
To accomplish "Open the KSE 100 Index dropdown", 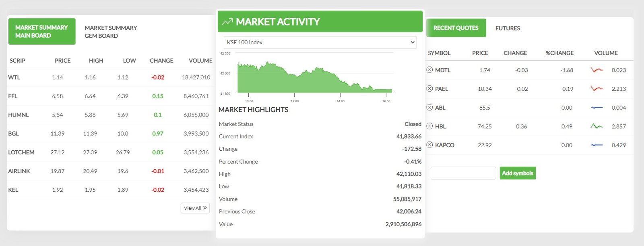I will coord(320,42).
